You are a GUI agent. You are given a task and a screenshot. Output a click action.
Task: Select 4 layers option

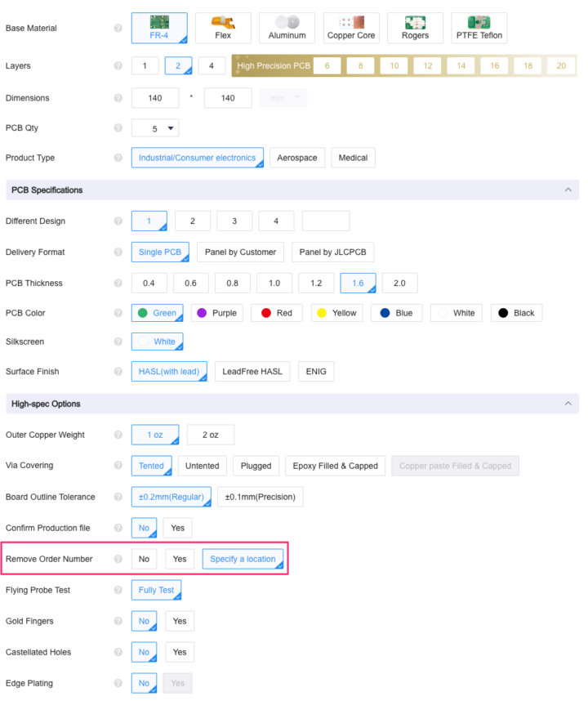click(x=212, y=66)
